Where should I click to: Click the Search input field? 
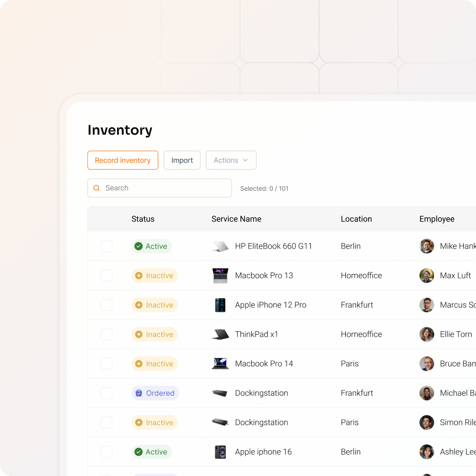pos(160,188)
